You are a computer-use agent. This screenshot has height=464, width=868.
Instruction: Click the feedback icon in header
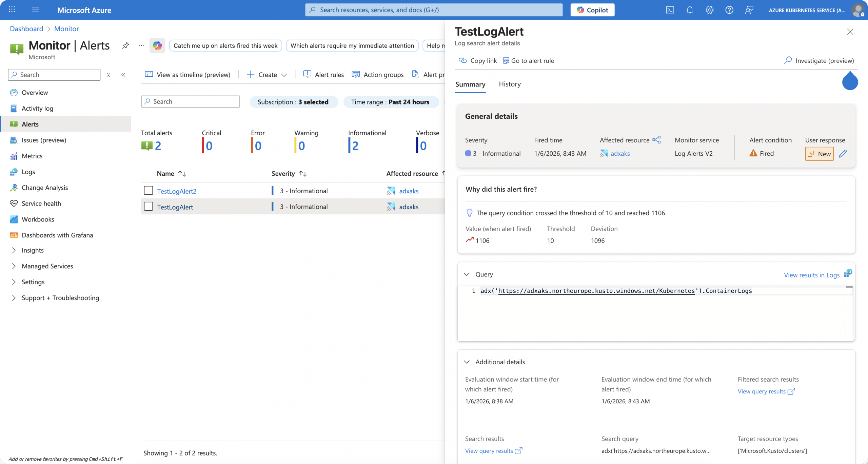(x=749, y=10)
